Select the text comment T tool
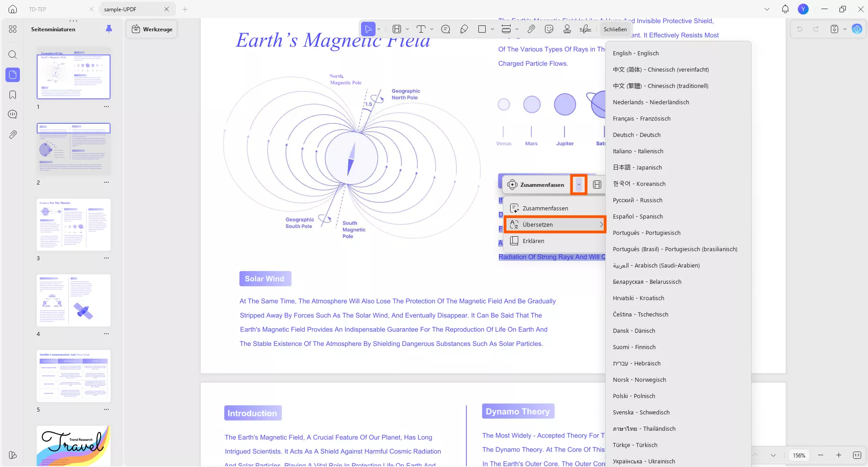The width and height of the screenshot is (868, 467). tap(421, 29)
